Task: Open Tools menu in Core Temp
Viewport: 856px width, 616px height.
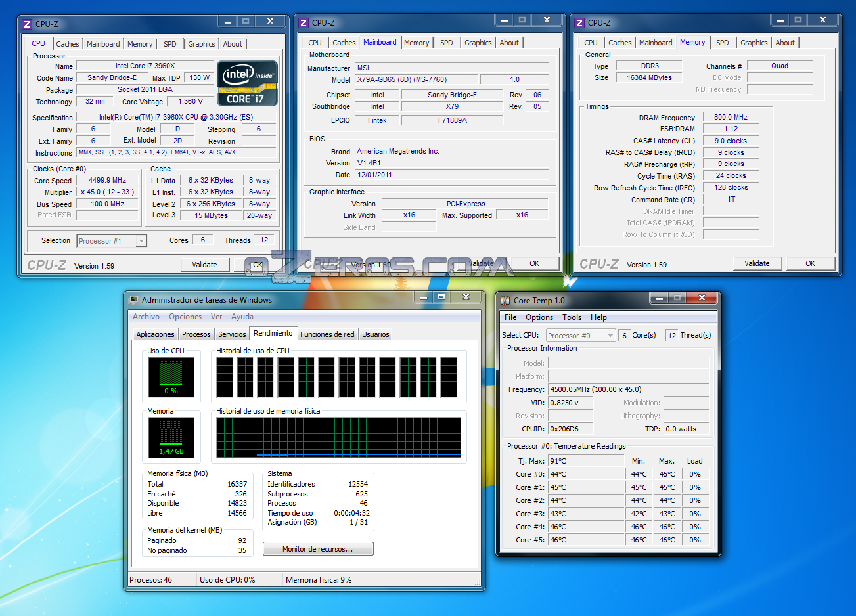Action: point(572,317)
